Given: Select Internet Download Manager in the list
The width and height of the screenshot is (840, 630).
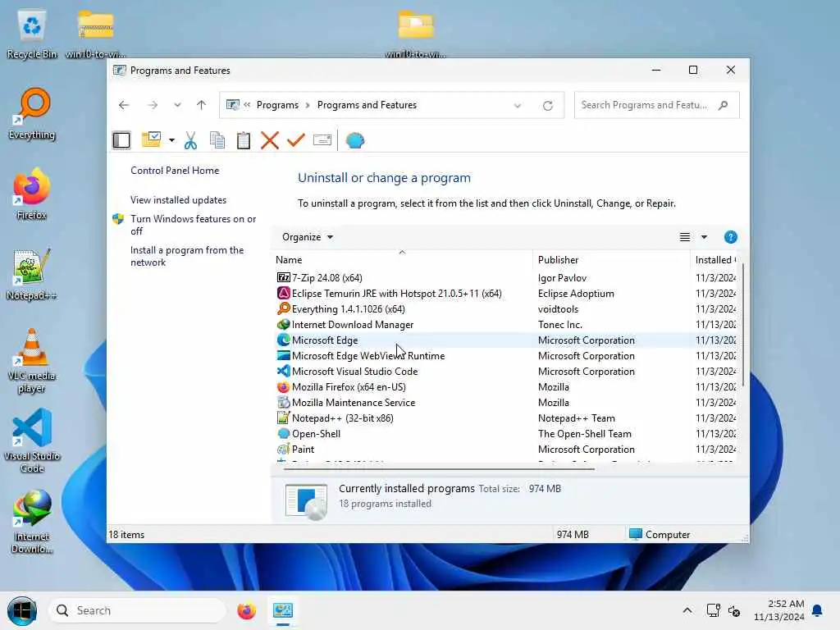Looking at the screenshot, I should click(504, 325).
